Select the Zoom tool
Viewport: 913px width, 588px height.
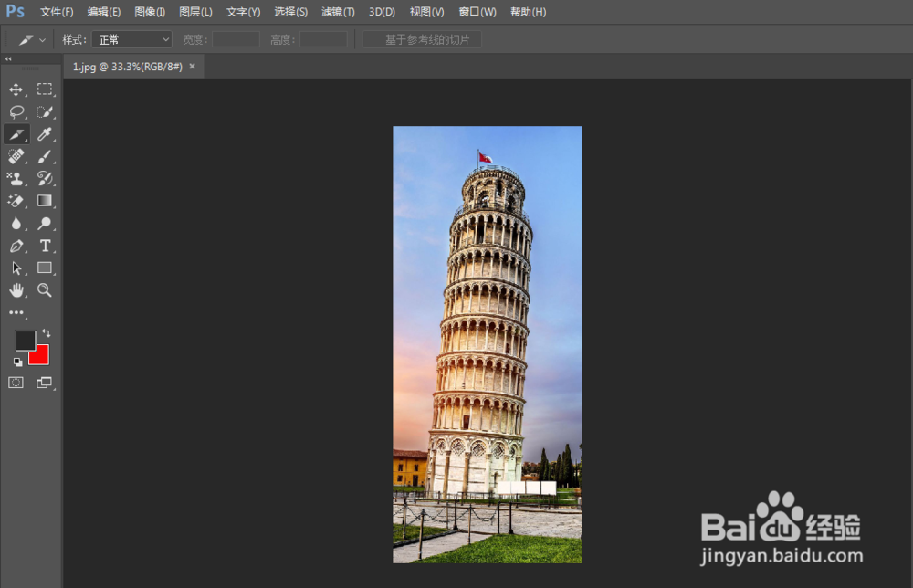coord(45,290)
